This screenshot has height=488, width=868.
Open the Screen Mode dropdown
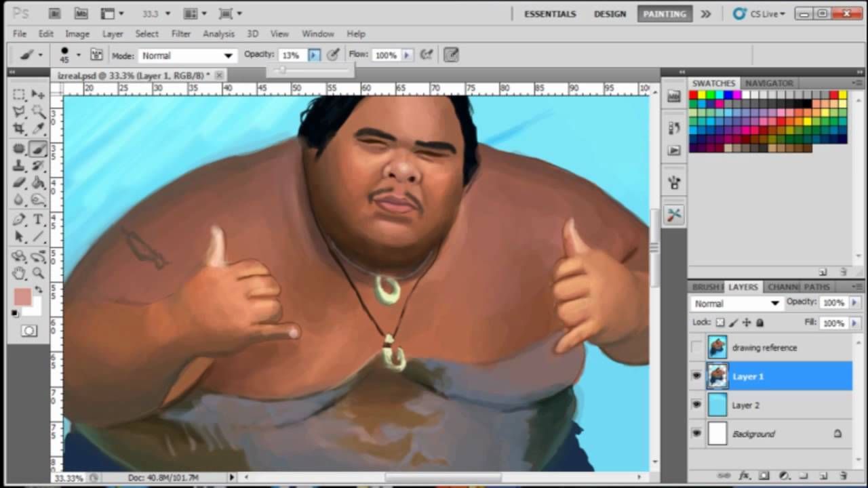click(x=231, y=14)
